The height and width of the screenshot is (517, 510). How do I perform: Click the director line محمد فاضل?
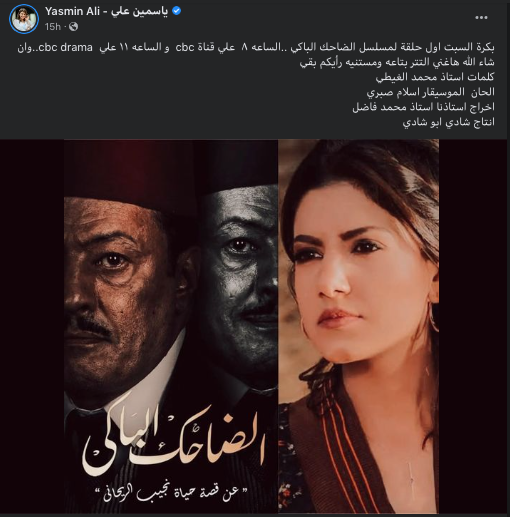424,107
